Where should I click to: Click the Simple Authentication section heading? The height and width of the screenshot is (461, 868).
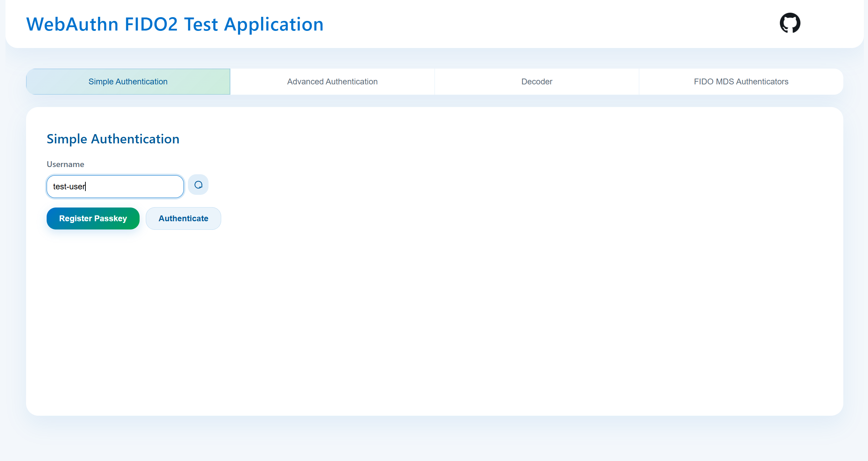113,139
